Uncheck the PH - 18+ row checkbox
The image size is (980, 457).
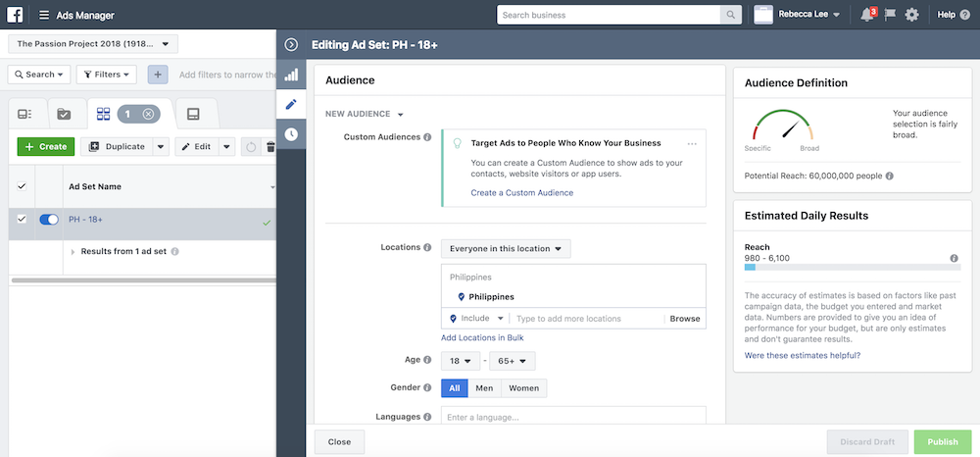tap(22, 220)
